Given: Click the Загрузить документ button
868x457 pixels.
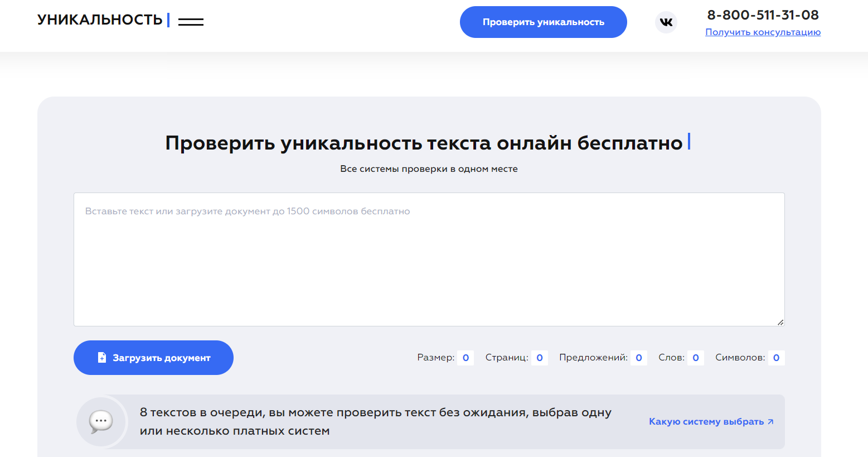Looking at the screenshot, I should coord(153,358).
